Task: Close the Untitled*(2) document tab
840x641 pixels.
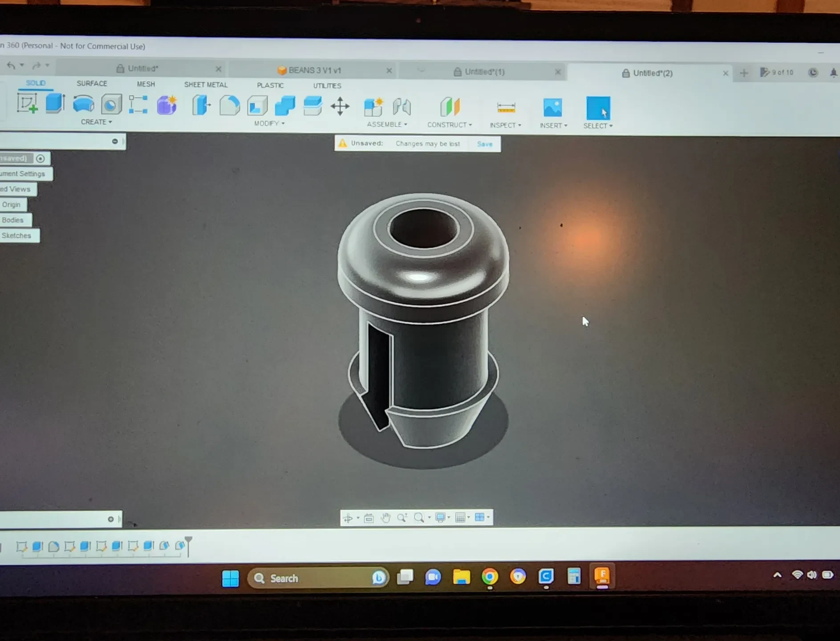Action: click(726, 73)
